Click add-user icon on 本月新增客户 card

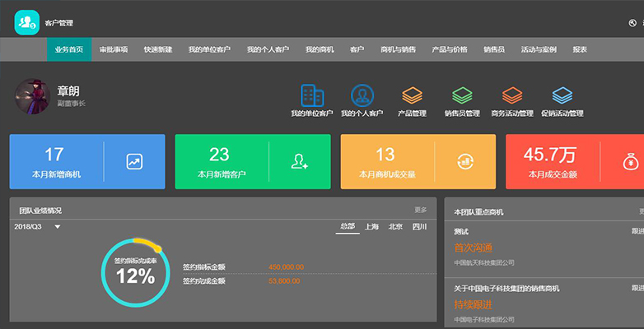300,162
